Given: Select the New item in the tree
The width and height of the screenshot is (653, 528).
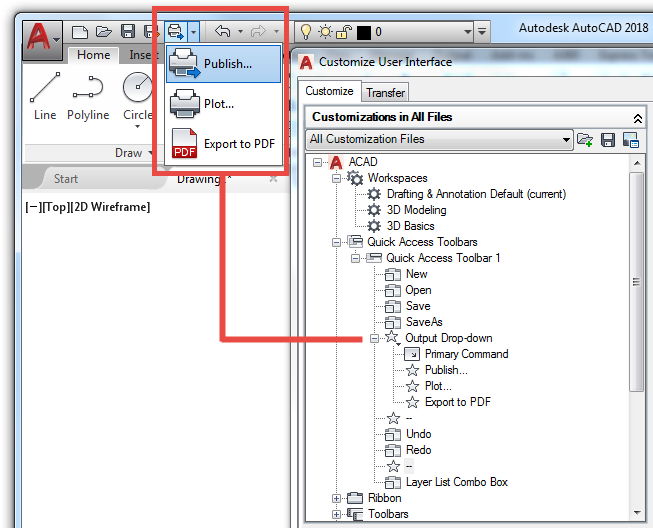Looking at the screenshot, I should point(416,274).
